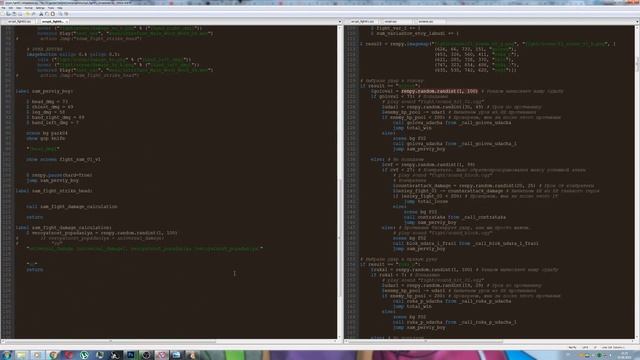This screenshot has width=640, height=360.
Task: Switch to first tab in right pane
Action: pyautogui.click(x=362, y=21)
